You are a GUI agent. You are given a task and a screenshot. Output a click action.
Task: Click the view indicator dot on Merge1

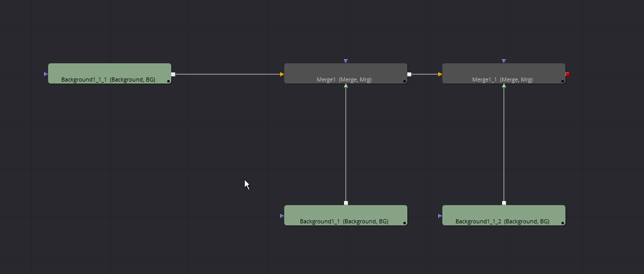tap(404, 81)
